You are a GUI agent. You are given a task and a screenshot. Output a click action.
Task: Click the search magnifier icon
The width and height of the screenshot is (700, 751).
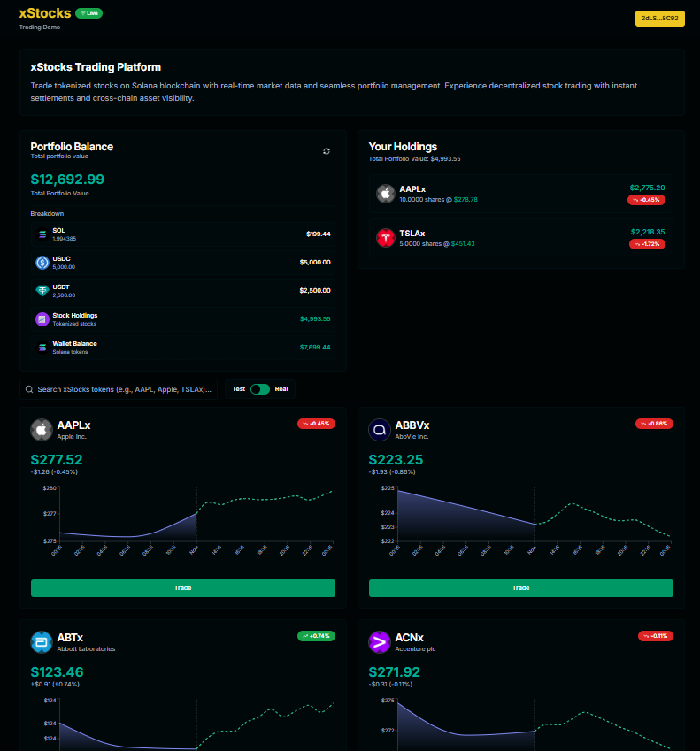(29, 389)
